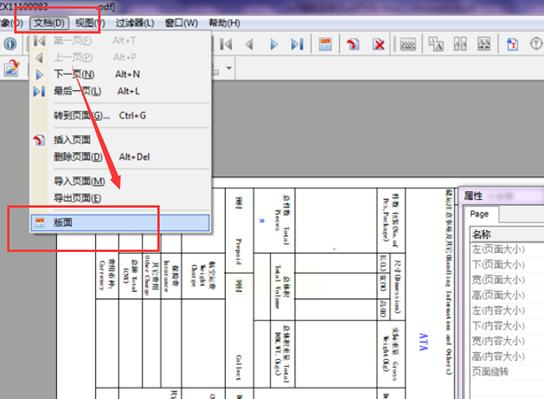Click the image icon in second toolbar row
544x399 pixels.
11,68
